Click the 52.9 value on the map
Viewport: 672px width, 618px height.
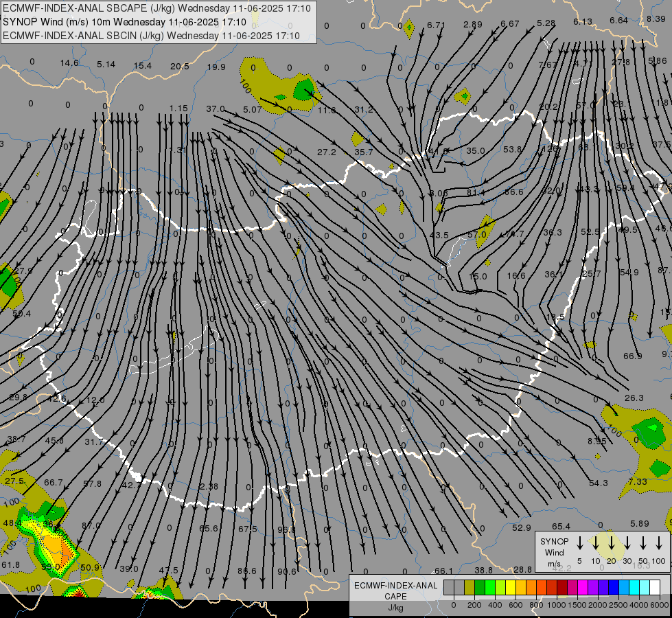click(x=522, y=527)
